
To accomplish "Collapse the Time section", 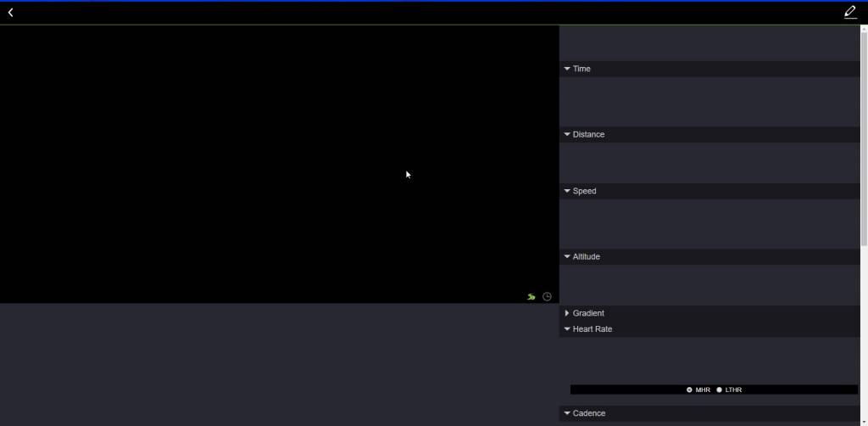I will coord(567,69).
